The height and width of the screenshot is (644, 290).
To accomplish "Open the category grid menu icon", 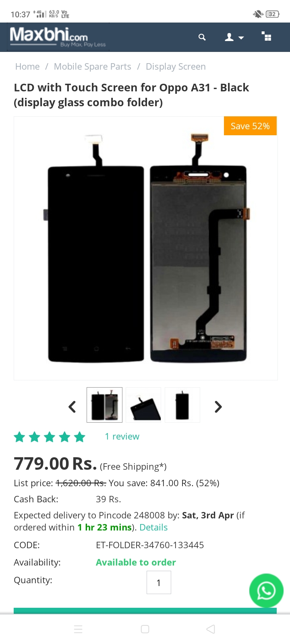I will click(266, 36).
